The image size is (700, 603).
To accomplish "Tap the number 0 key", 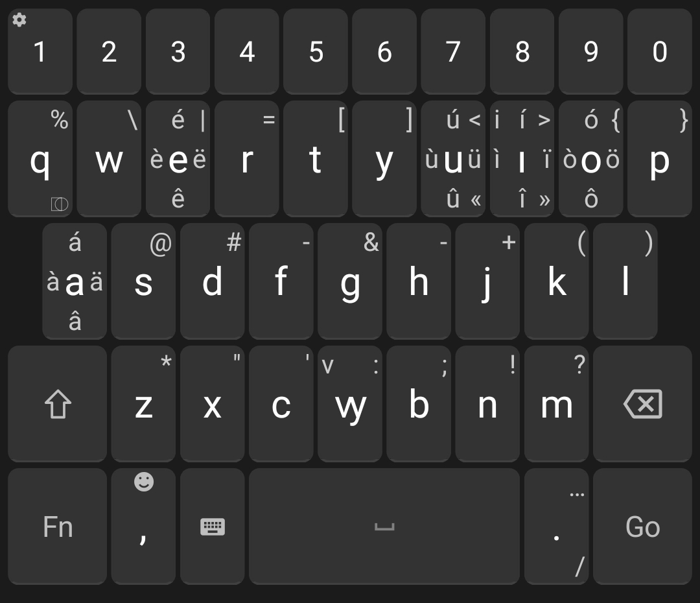I will 660,51.
